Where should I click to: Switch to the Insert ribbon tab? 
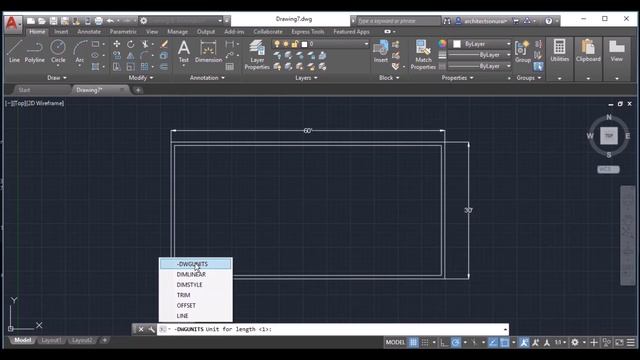pyautogui.click(x=61, y=31)
